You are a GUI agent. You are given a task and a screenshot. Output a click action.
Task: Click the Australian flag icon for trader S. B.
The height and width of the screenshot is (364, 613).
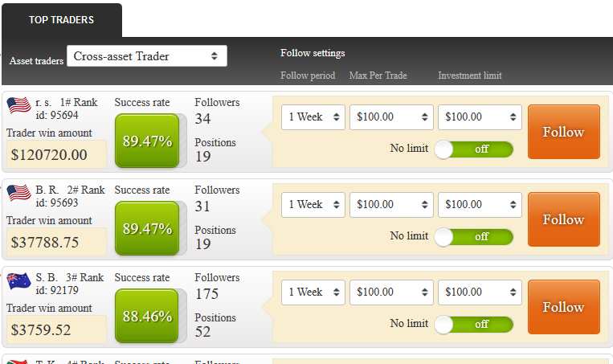pyautogui.click(x=18, y=281)
